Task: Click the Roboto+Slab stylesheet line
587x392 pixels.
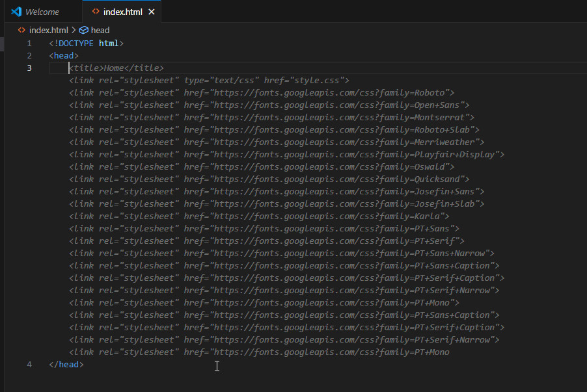Action: point(274,130)
